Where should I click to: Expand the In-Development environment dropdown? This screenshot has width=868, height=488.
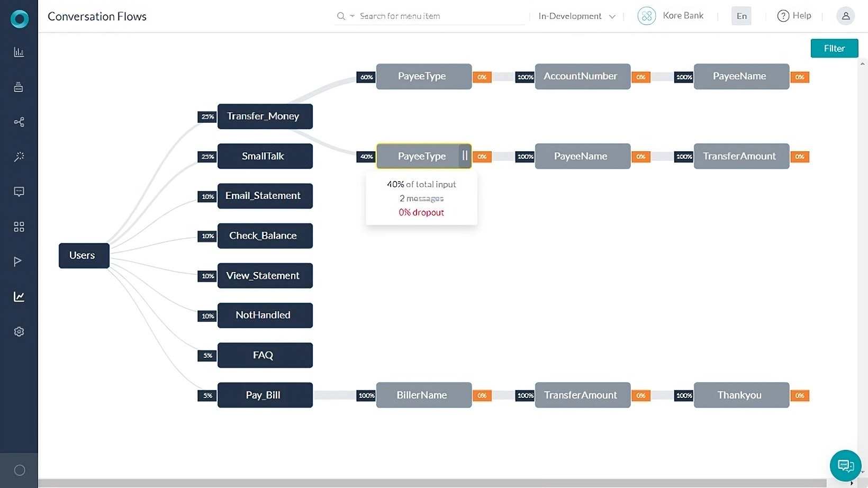[576, 16]
